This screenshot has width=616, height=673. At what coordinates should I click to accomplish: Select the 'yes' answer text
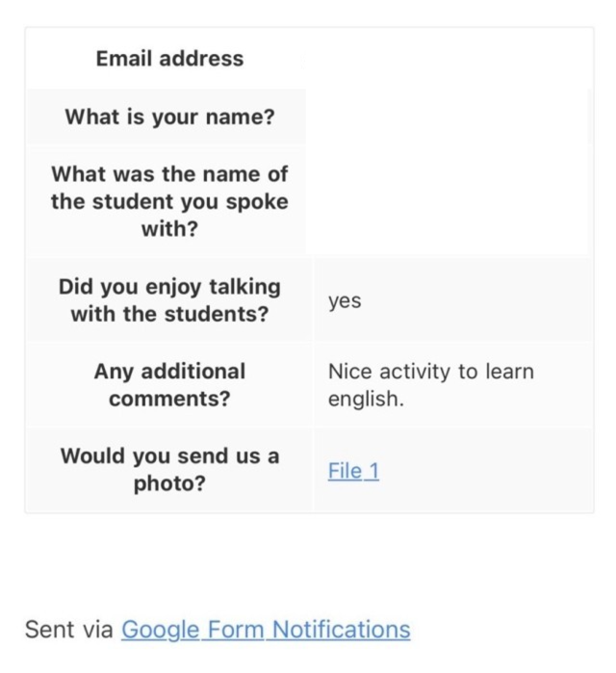345,300
